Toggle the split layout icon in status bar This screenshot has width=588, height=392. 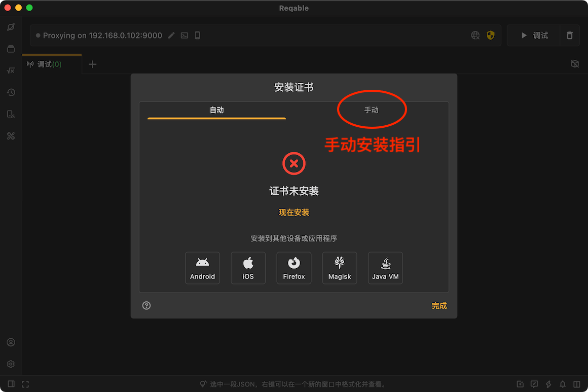[x=577, y=384]
